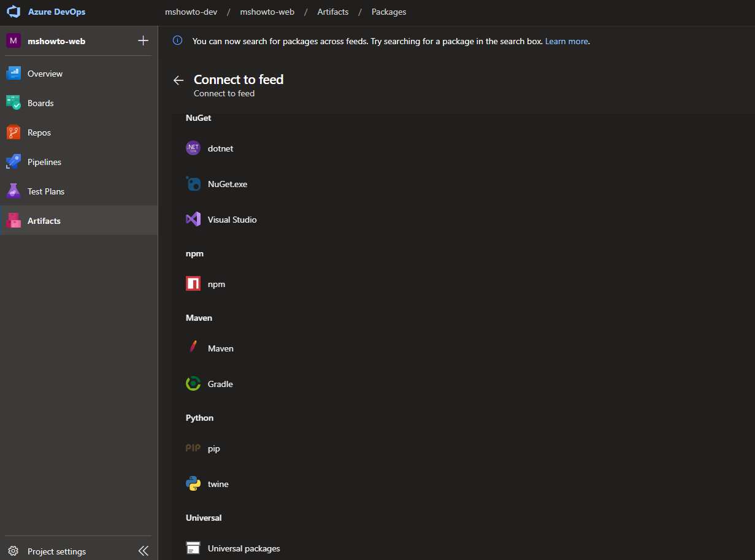The width and height of the screenshot is (755, 560).
Task: Click the Universal packages box icon
Action: (193, 548)
